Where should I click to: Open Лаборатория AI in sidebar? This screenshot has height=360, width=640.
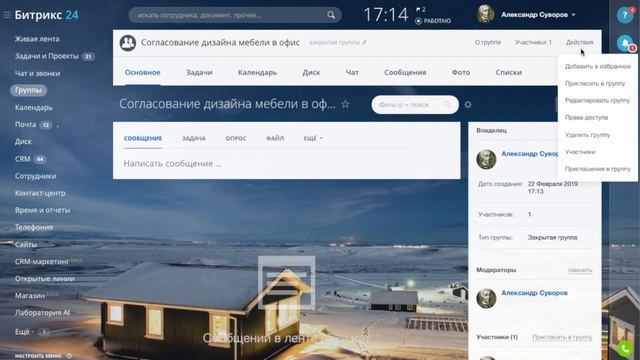(x=42, y=313)
